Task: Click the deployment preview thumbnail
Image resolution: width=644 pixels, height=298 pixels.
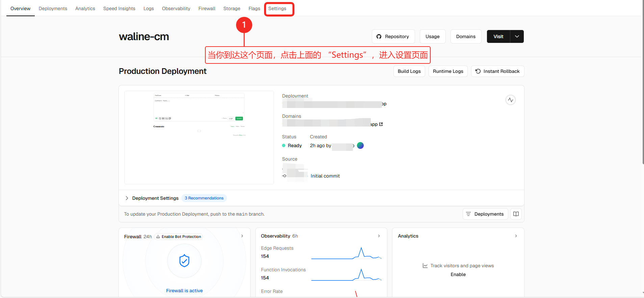Action: tap(199, 137)
